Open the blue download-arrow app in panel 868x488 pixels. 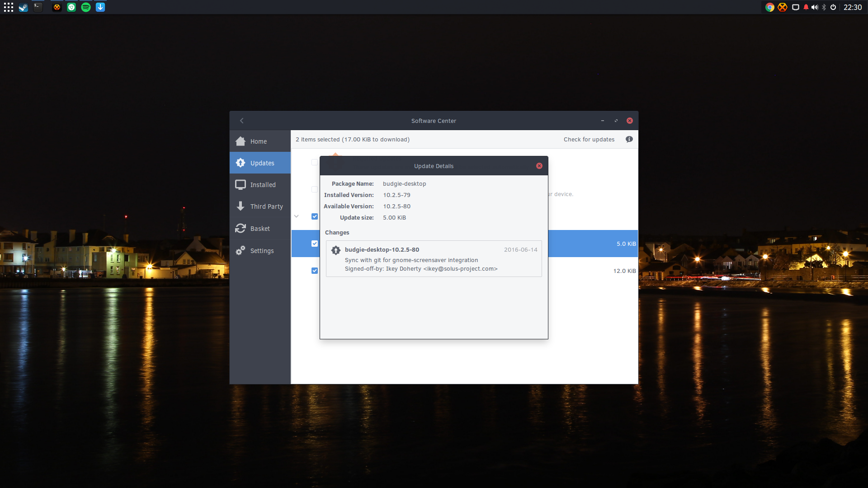coord(100,7)
